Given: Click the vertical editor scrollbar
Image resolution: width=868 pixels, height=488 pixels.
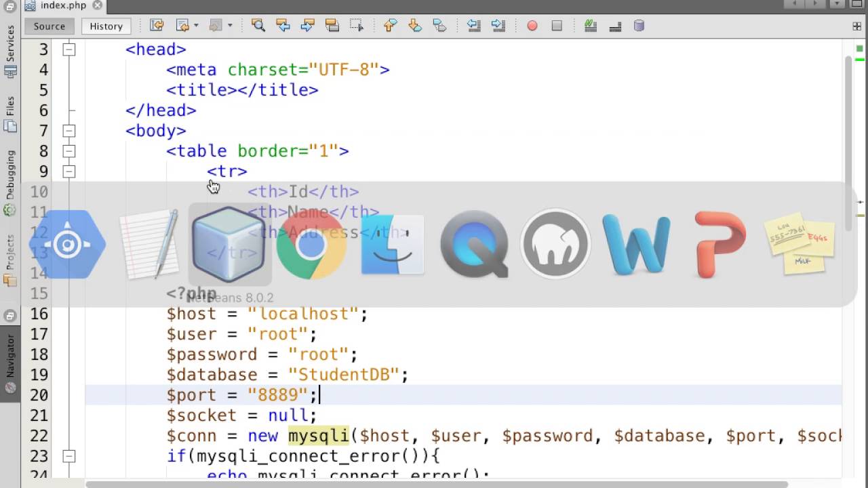Looking at the screenshot, I should click(x=848, y=144).
